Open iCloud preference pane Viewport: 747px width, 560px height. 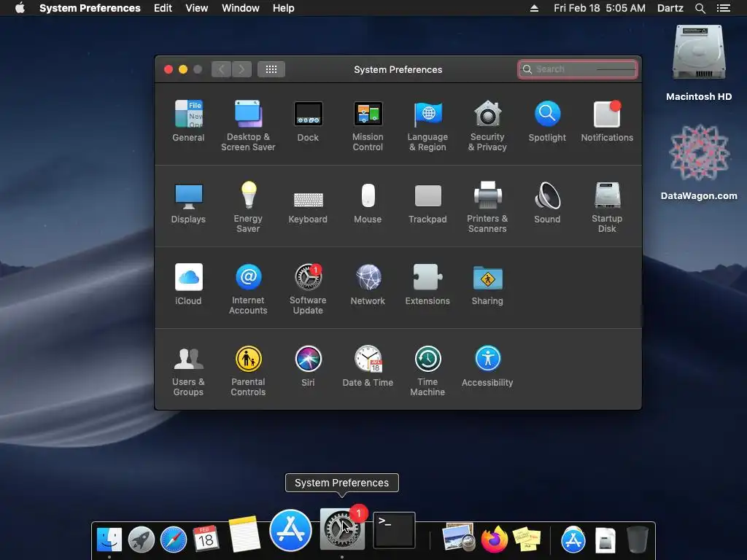tap(188, 284)
